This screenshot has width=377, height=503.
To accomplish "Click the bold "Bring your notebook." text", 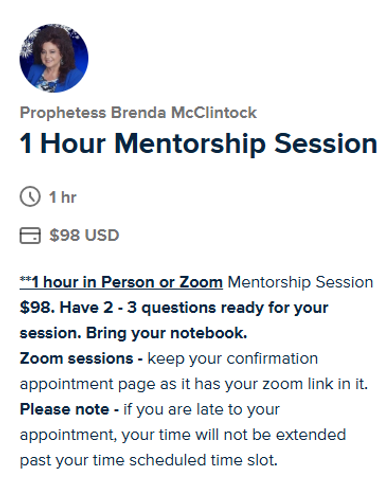I will coord(167,333).
